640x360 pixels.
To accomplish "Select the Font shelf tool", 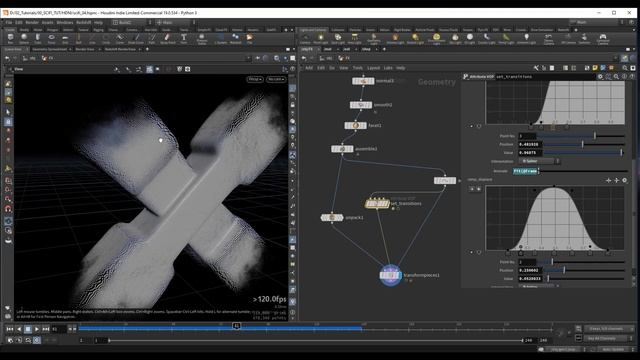I will (x=184, y=39).
